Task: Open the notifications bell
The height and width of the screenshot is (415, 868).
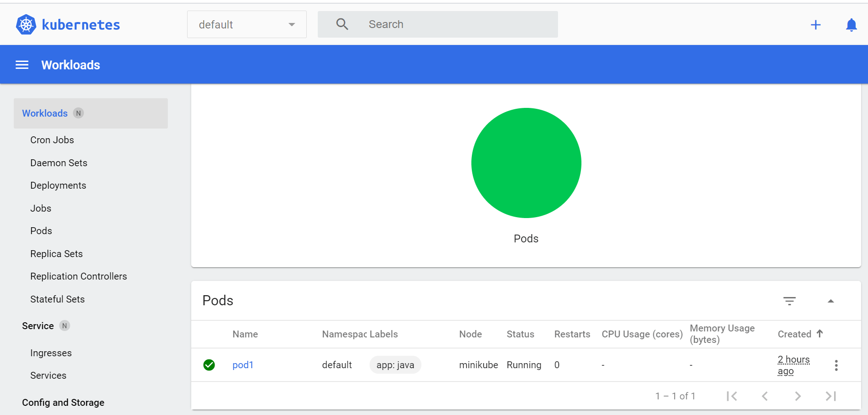Action: coord(851,25)
